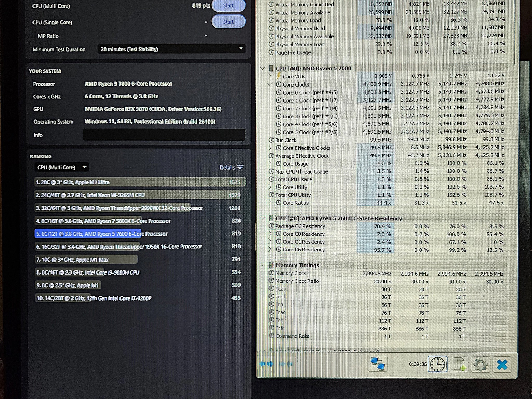Click the Total CPU Usage sensor icon

[271, 179]
